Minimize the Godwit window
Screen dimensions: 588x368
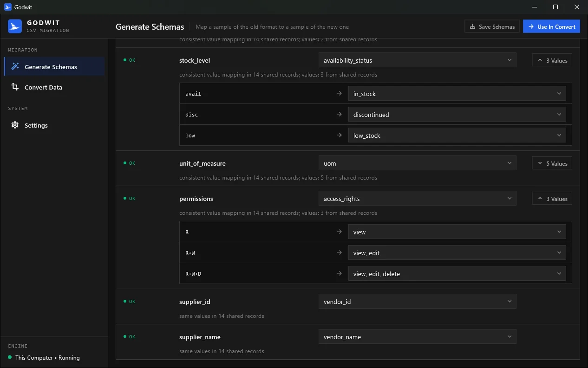pos(534,7)
